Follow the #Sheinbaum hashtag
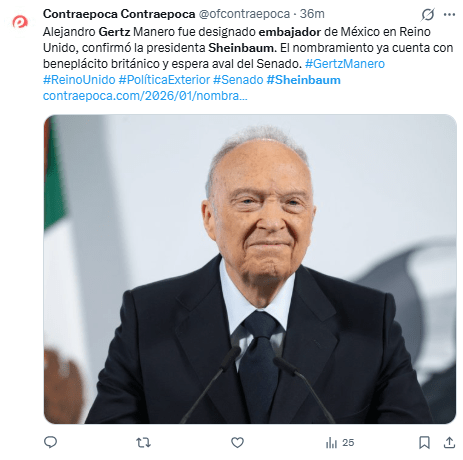Screen dimensions: 463x460 (304, 80)
